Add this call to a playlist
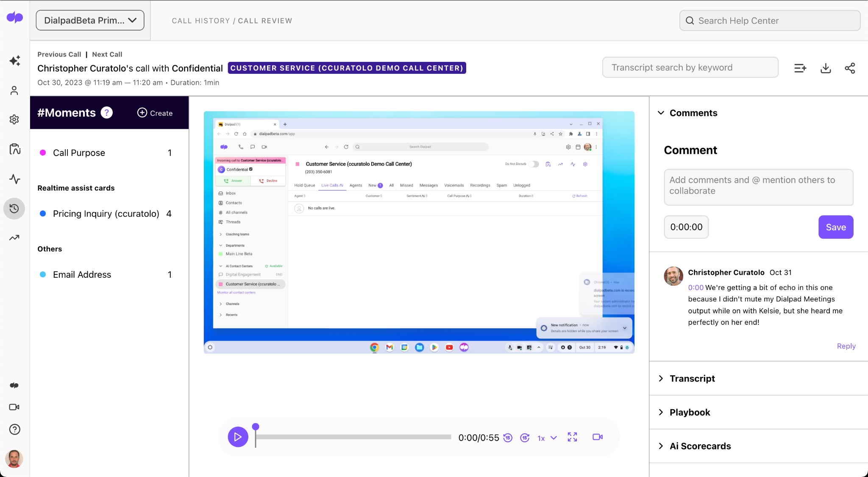 [x=800, y=68]
